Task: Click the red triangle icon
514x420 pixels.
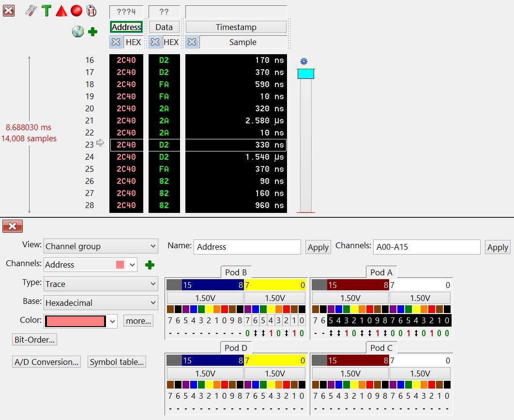Action: coord(61,10)
